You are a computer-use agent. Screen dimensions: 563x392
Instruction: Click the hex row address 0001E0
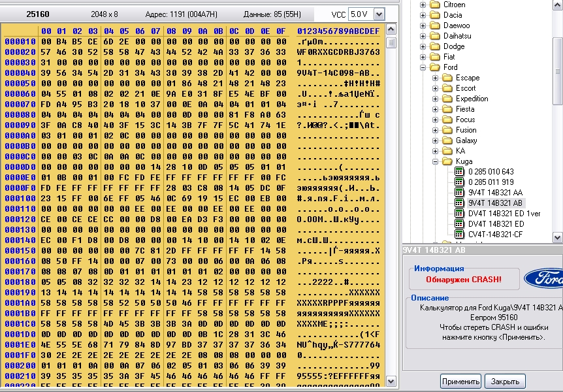[20, 344]
